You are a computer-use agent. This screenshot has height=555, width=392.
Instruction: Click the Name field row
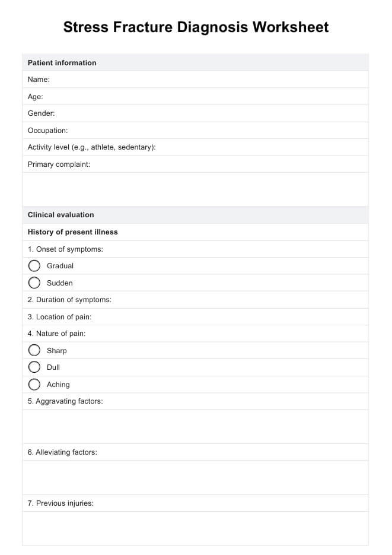coord(196,80)
